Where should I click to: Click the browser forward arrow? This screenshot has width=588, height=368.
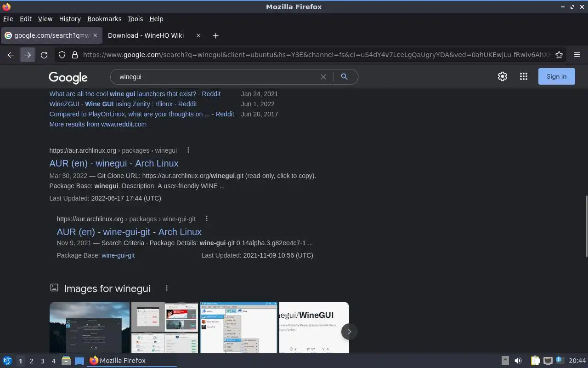28,55
